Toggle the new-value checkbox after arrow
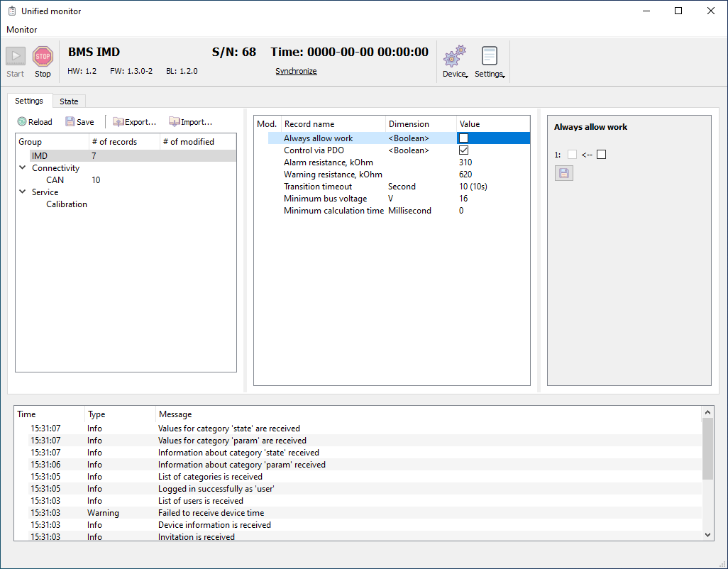 click(x=601, y=155)
